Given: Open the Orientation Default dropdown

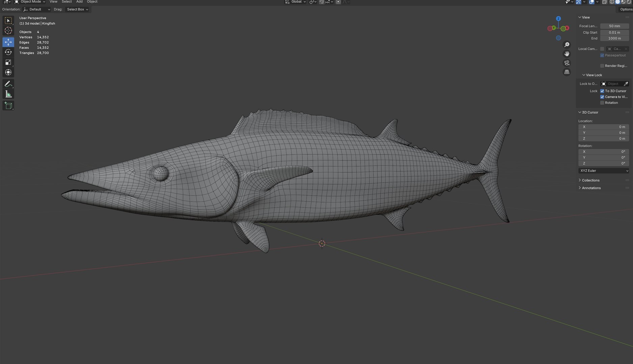Looking at the screenshot, I should click(x=37, y=9).
